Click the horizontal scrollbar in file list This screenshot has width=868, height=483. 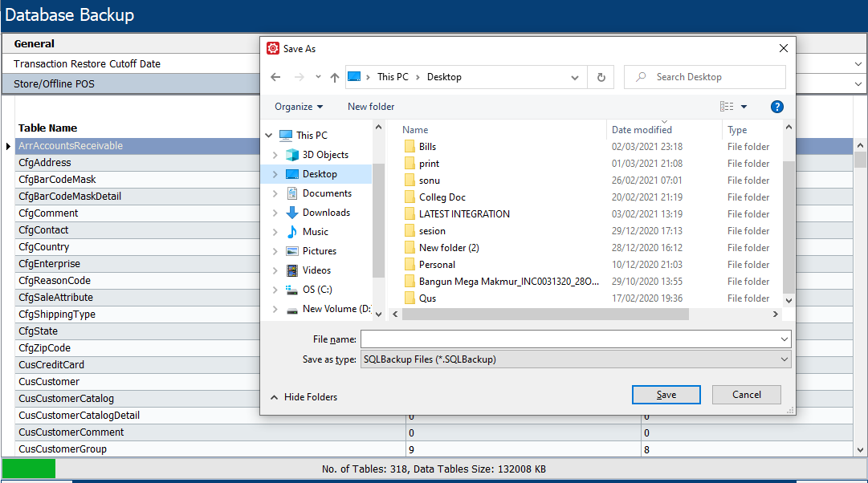[x=545, y=315]
